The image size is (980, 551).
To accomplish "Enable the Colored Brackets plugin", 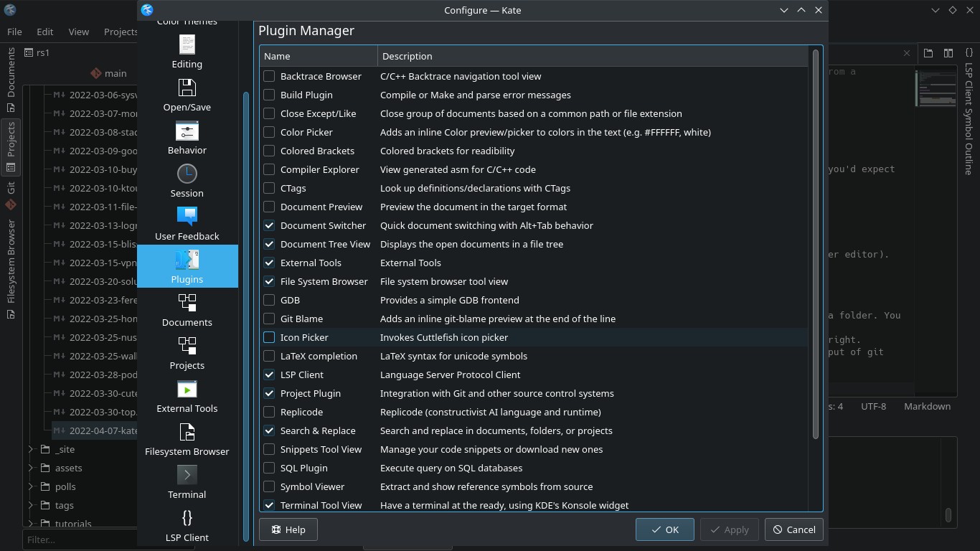I will 269,151.
